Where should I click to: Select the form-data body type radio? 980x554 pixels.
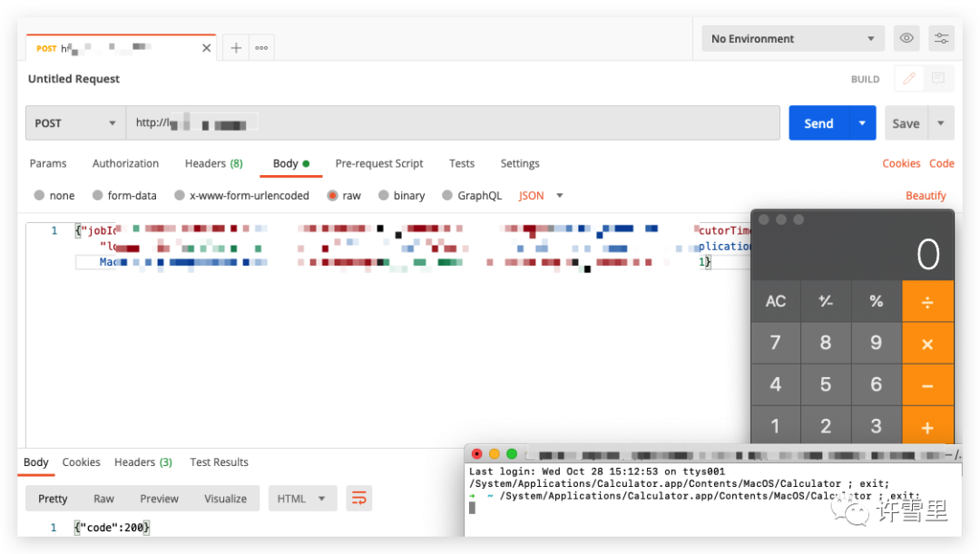click(97, 196)
